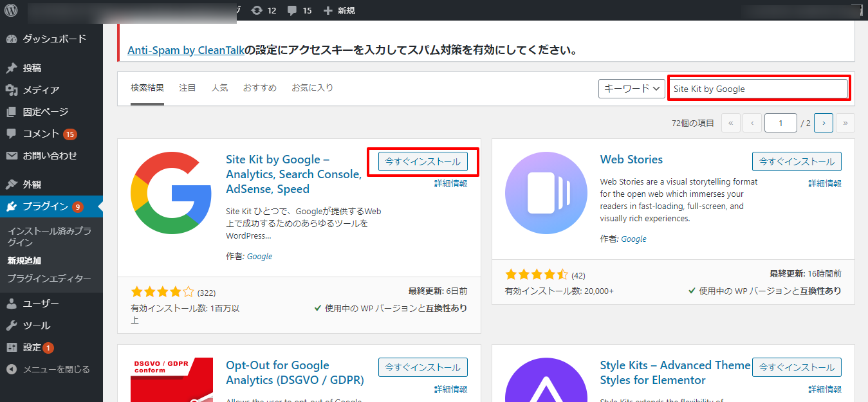Open Site Kit by Google title link
The width and height of the screenshot is (868, 402).
tap(294, 174)
